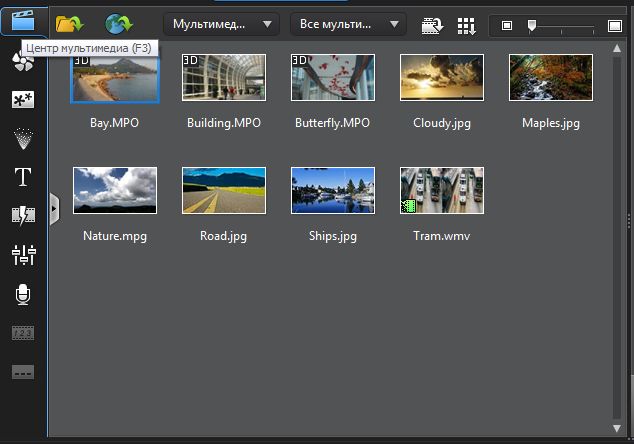Open the Все мульти... filter dropdown
634x444 pixels.
click(x=348, y=23)
